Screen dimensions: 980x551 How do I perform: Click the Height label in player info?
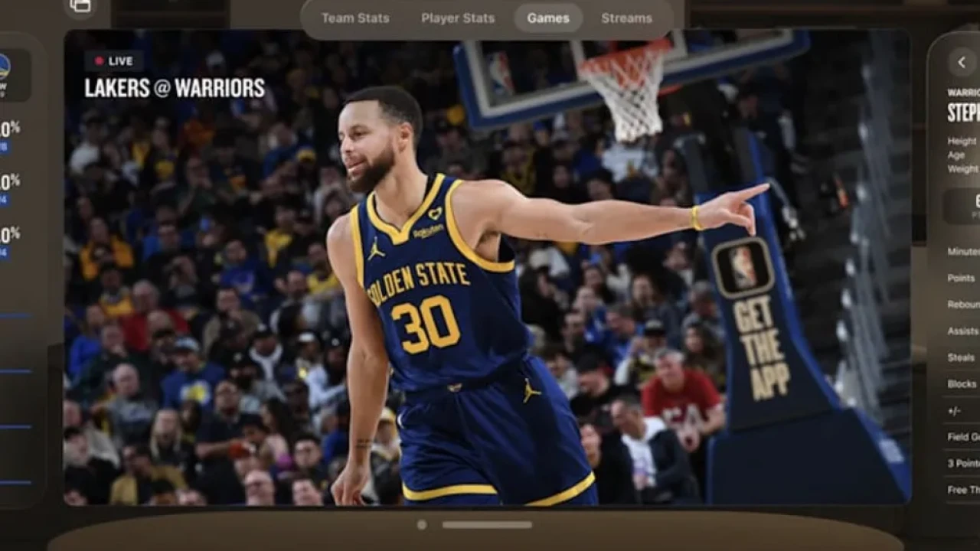click(x=962, y=142)
